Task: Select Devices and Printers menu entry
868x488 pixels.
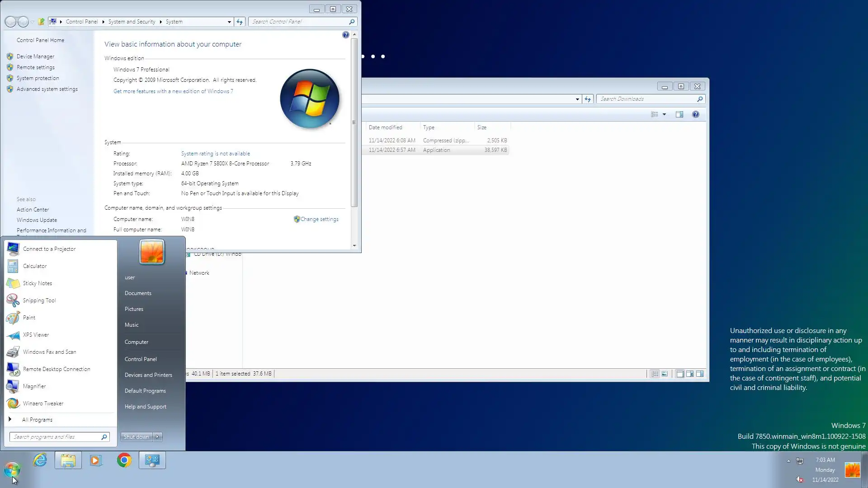Action: 148,375
